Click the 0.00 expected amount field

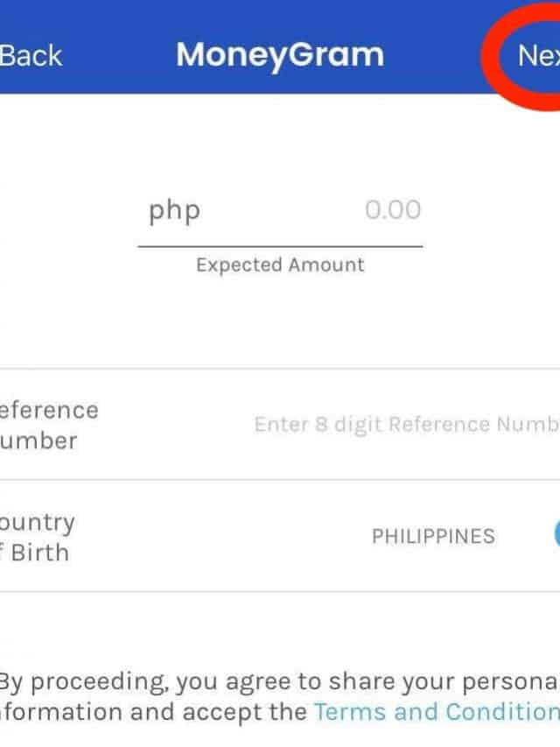click(392, 210)
